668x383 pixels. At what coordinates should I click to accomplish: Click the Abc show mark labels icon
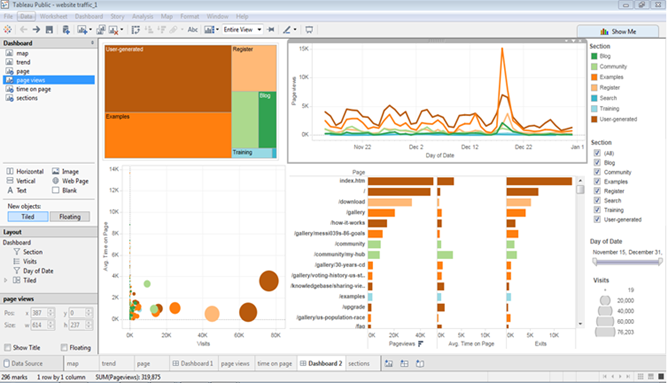coord(193,29)
